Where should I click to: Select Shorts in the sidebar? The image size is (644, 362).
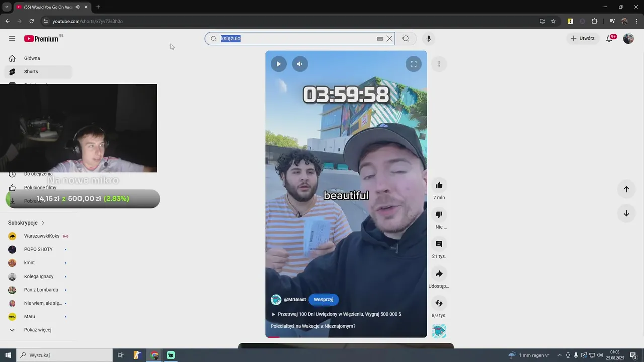(38, 72)
